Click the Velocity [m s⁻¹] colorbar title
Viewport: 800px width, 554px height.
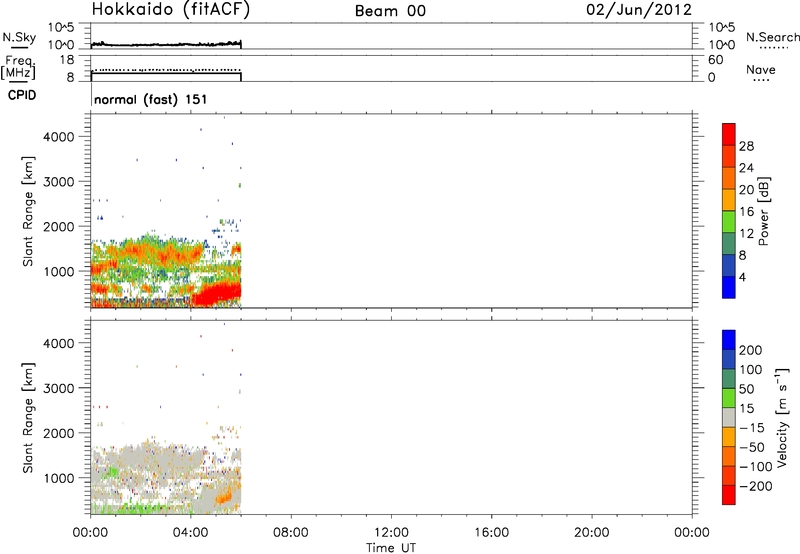[x=782, y=417]
